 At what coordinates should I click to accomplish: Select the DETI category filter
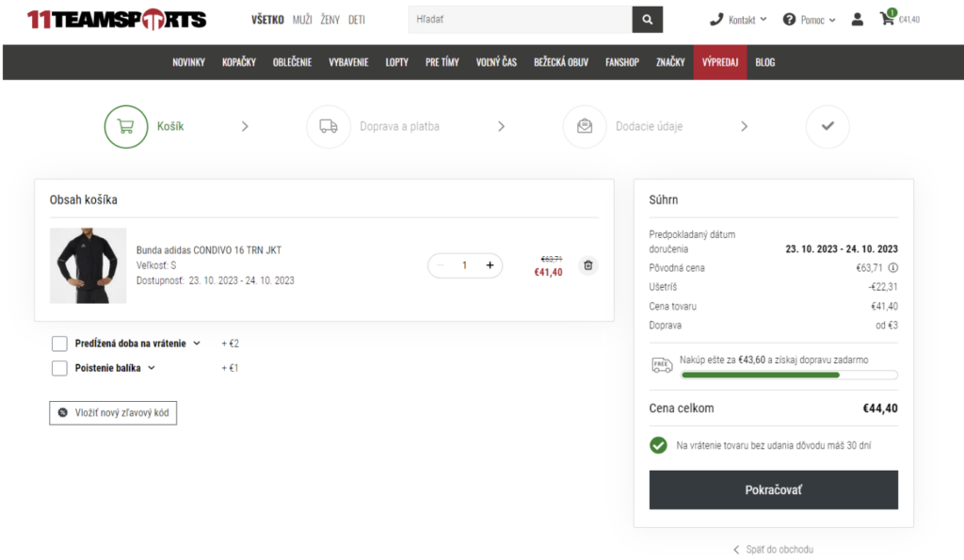click(357, 20)
